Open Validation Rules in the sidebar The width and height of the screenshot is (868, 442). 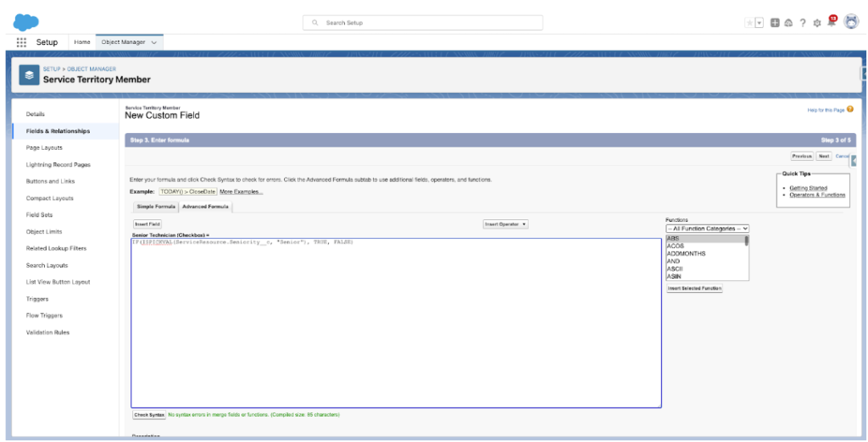pos(47,333)
